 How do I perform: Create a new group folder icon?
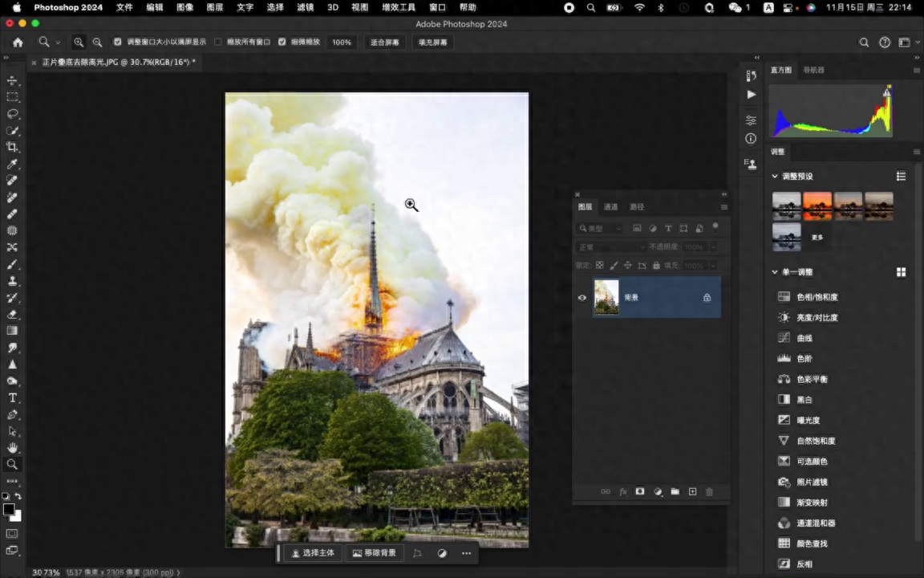[675, 491]
